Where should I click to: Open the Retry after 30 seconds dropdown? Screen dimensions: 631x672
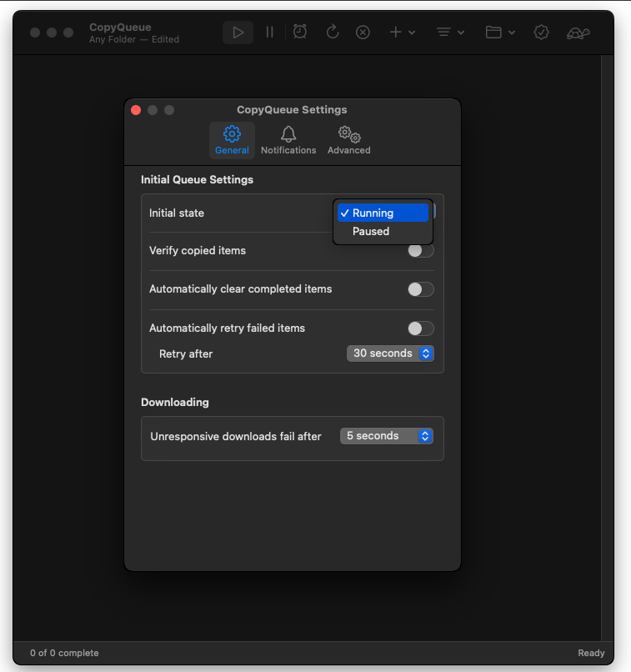point(390,354)
